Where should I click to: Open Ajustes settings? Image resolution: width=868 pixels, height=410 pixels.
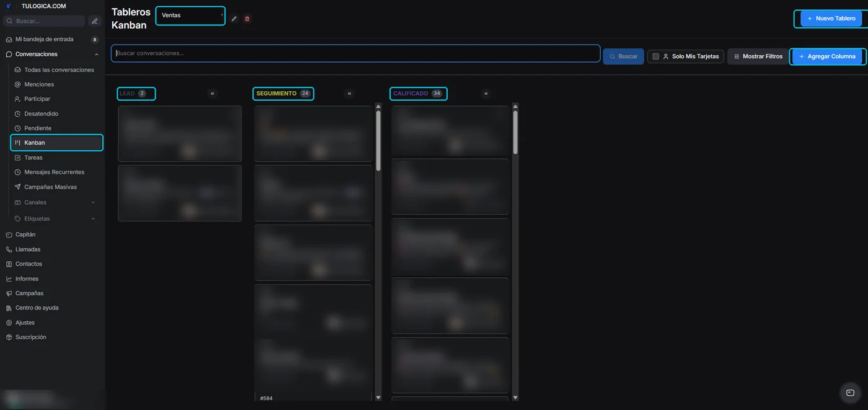click(x=25, y=323)
